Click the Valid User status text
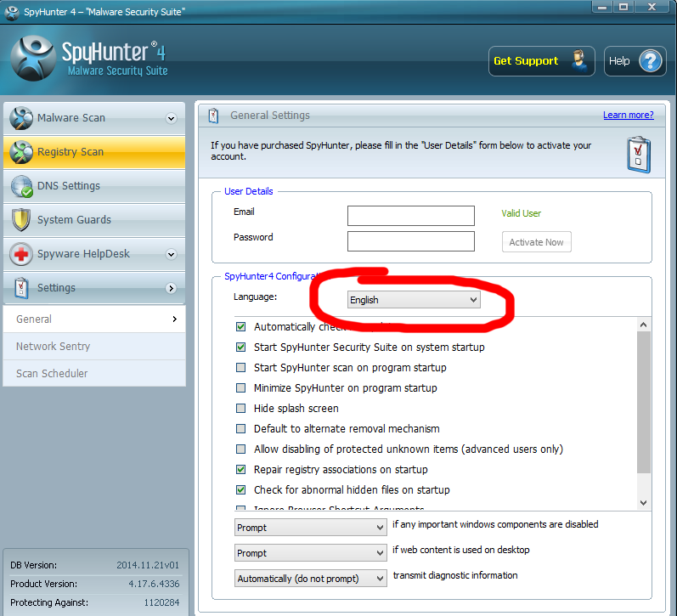The width and height of the screenshot is (677, 616). tap(521, 213)
